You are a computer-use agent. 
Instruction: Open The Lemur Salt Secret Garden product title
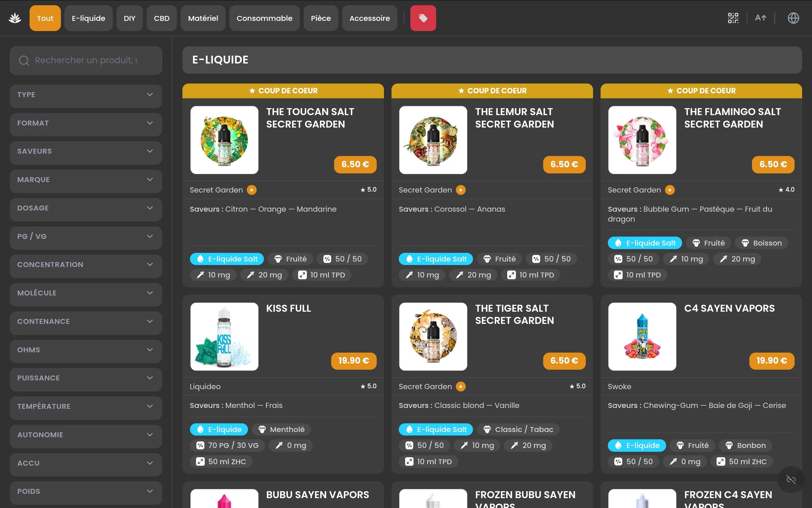point(514,118)
